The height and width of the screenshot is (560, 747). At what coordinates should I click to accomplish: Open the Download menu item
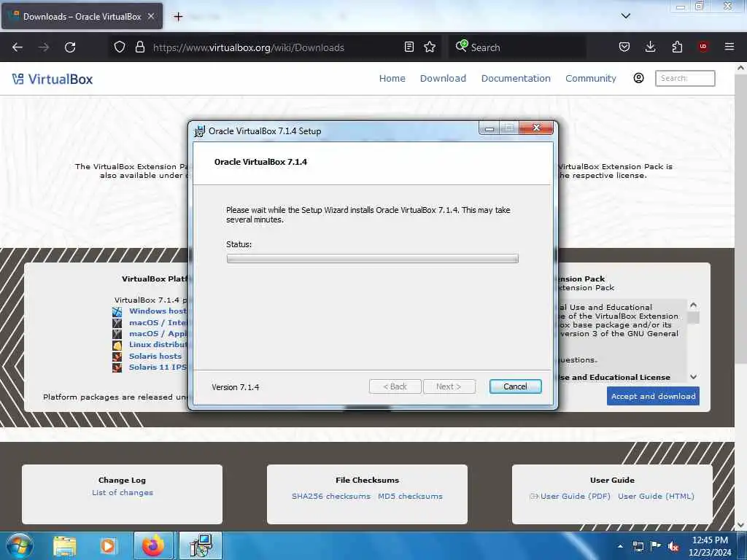pos(443,79)
